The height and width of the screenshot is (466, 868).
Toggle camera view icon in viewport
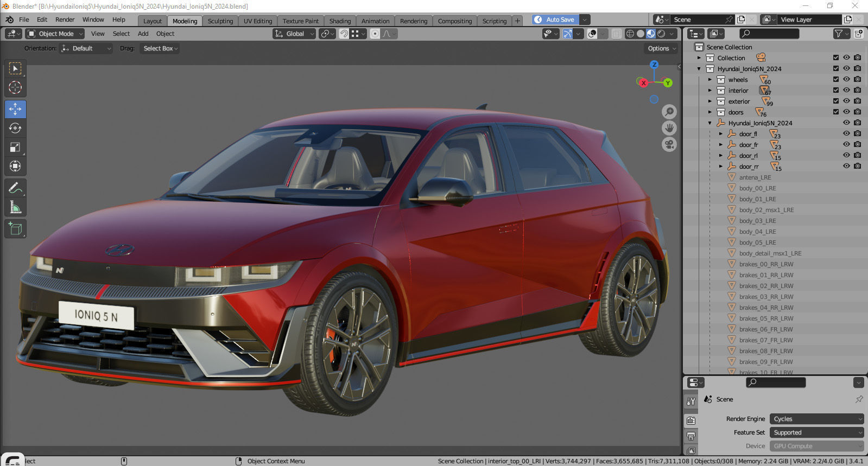pyautogui.click(x=669, y=145)
